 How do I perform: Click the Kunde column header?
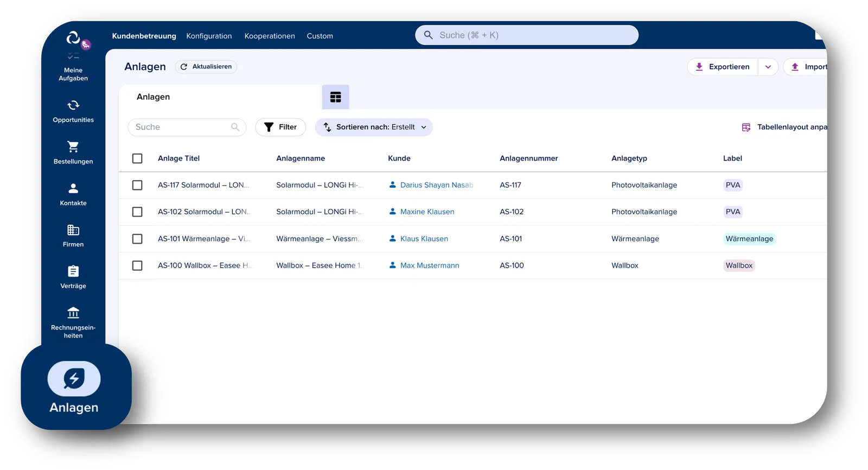pyautogui.click(x=399, y=158)
